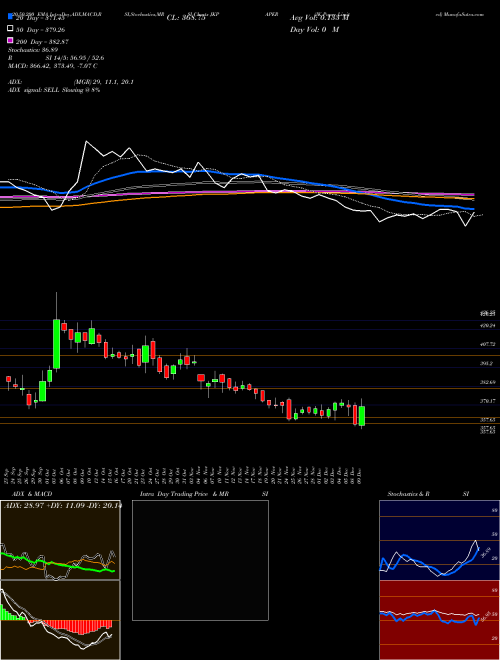Click the blue Stochastics chart panel
The height and width of the screenshot is (660, 500).
coord(439,540)
